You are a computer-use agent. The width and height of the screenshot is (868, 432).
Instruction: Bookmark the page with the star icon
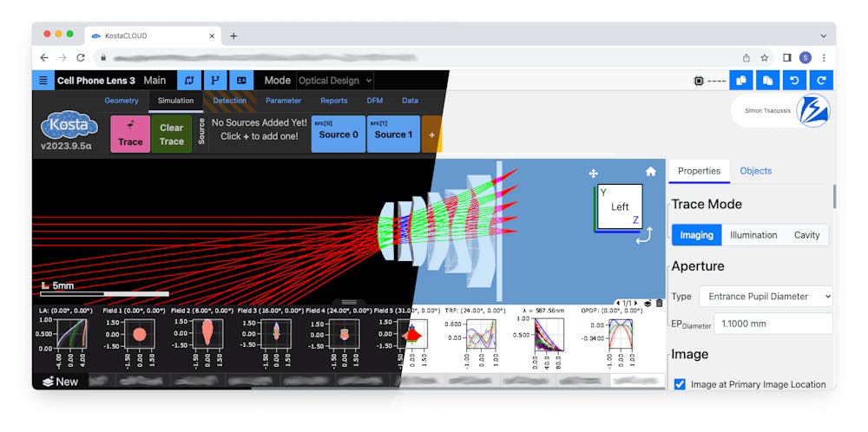click(x=765, y=57)
